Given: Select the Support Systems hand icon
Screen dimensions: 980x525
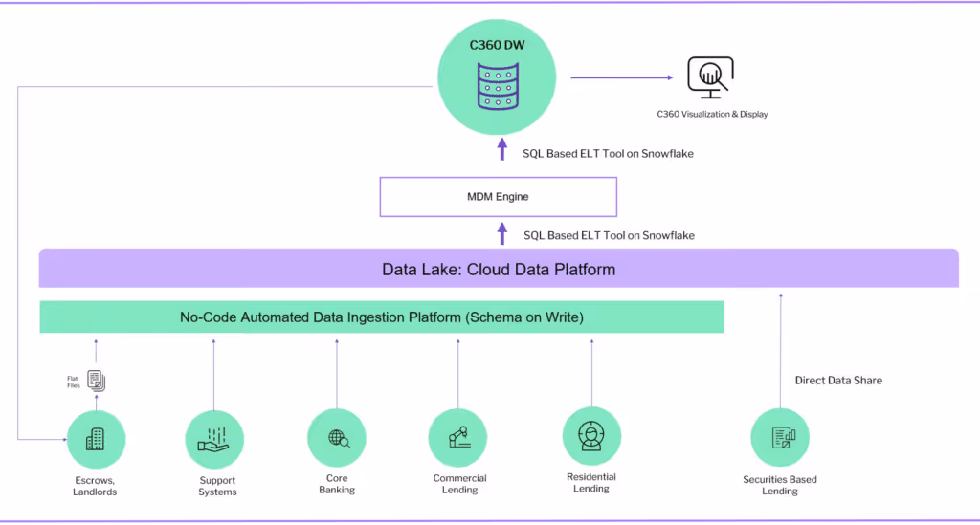Looking at the screenshot, I should [x=213, y=440].
